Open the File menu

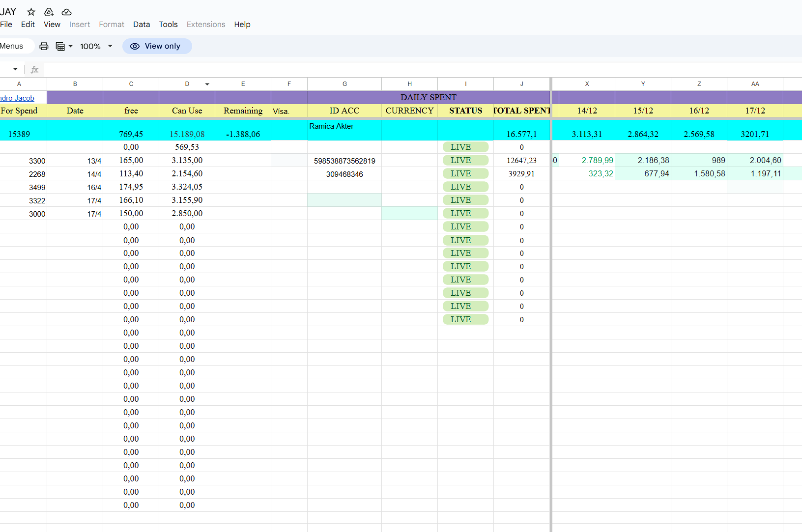tap(6, 25)
